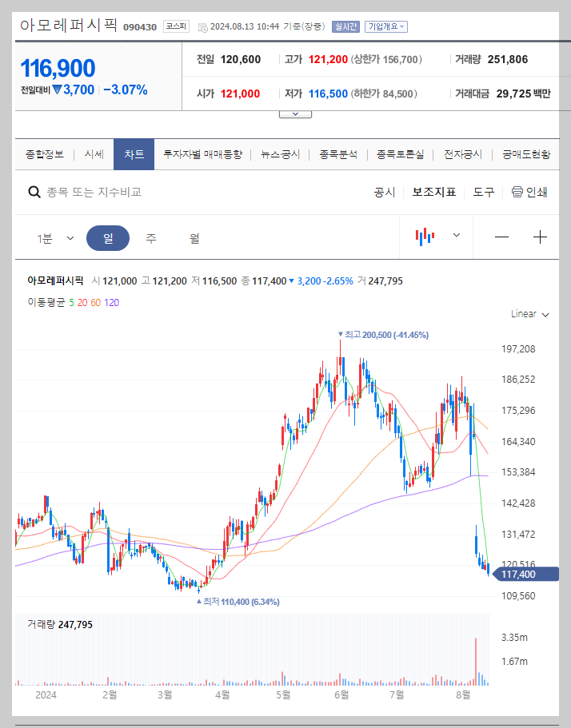This screenshot has width=571, height=728.
Task: Zoom in on the chart with the plus icon
Action: pyautogui.click(x=540, y=237)
